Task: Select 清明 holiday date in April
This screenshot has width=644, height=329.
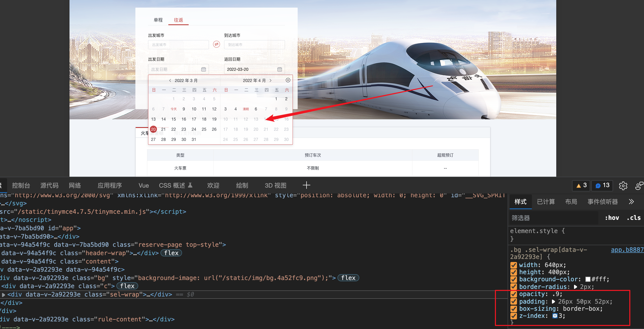Action: point(246,109)
